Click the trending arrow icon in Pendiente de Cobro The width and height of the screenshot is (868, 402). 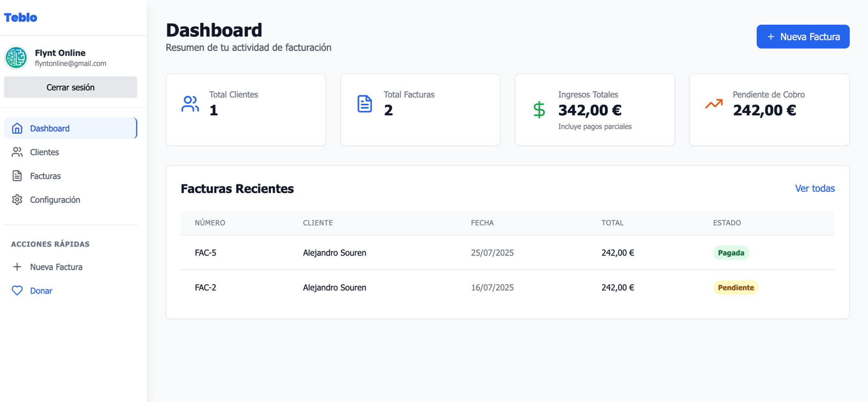click(x=713, y=105)
